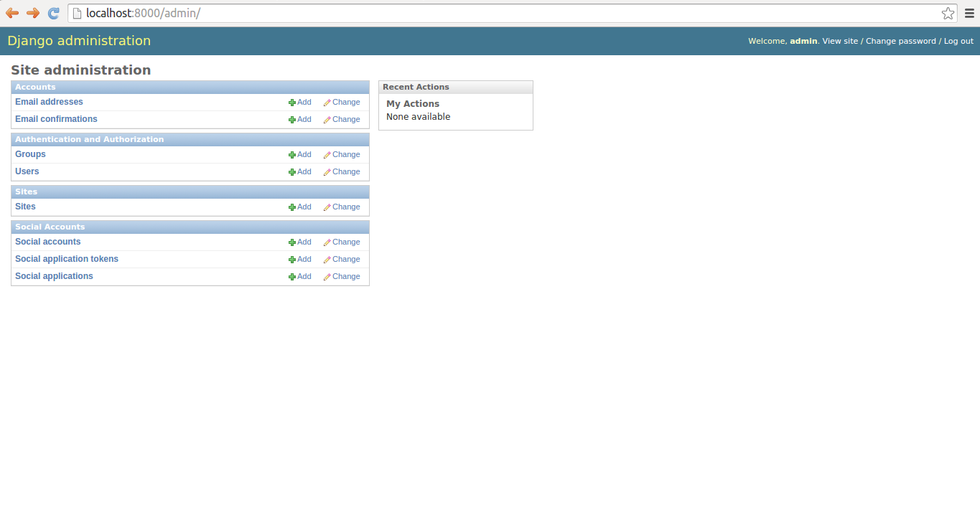Image resolution: width=980 pixels, height=515 pixels.
Task: Click the page icon in the address bar
Action: (78, 13)
